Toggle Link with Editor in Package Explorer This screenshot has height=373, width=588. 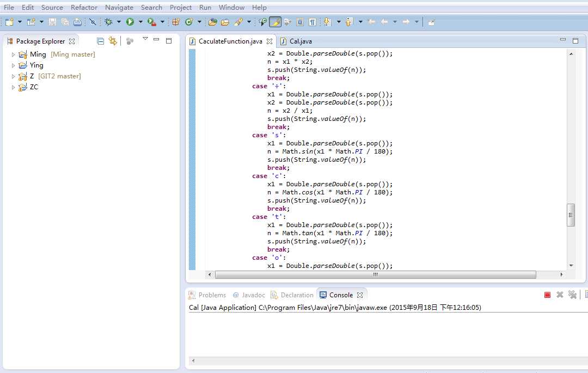[113, 41]
